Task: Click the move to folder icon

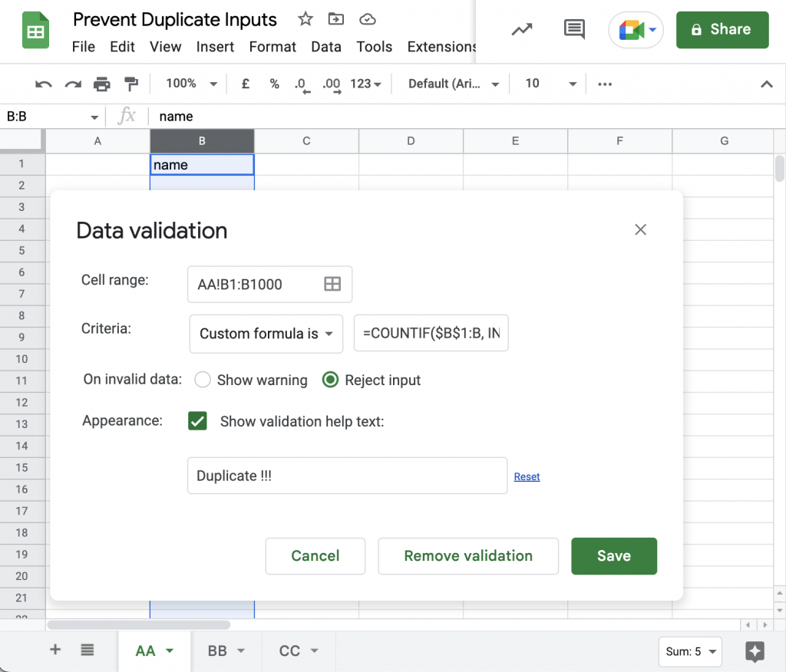Action: (336, 19)
